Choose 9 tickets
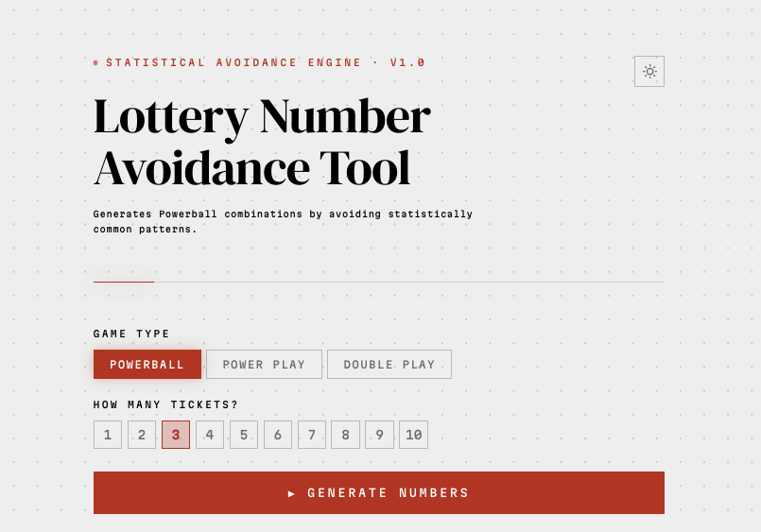Screen dimensions: 761x532 pos(379,435)
